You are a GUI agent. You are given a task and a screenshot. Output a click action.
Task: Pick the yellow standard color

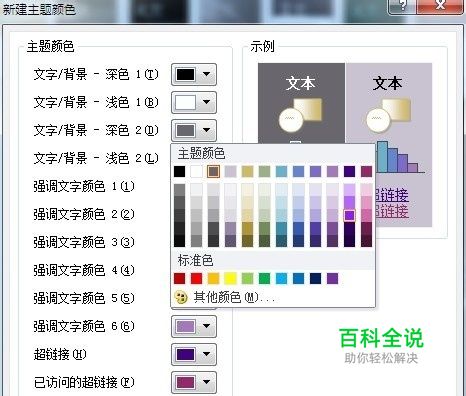(x=230, y=278)
